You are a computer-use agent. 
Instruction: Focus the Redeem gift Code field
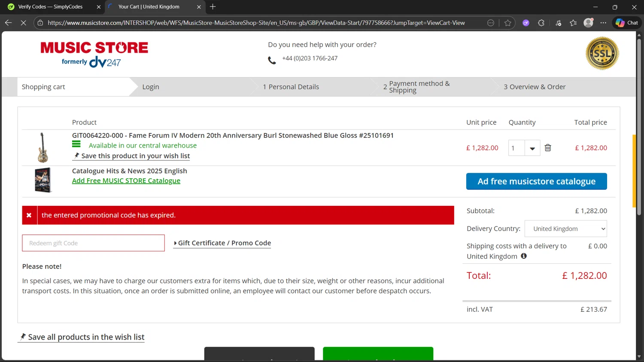93,243
